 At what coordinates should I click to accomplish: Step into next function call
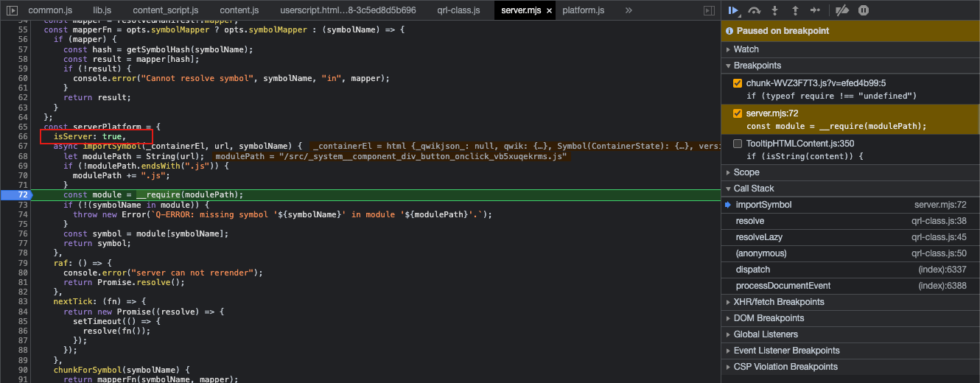tap(774, 10)
